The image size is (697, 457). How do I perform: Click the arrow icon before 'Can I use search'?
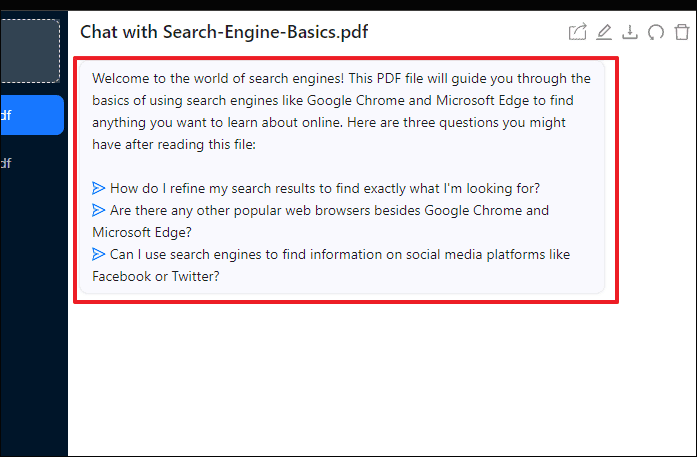coord(98,255)
